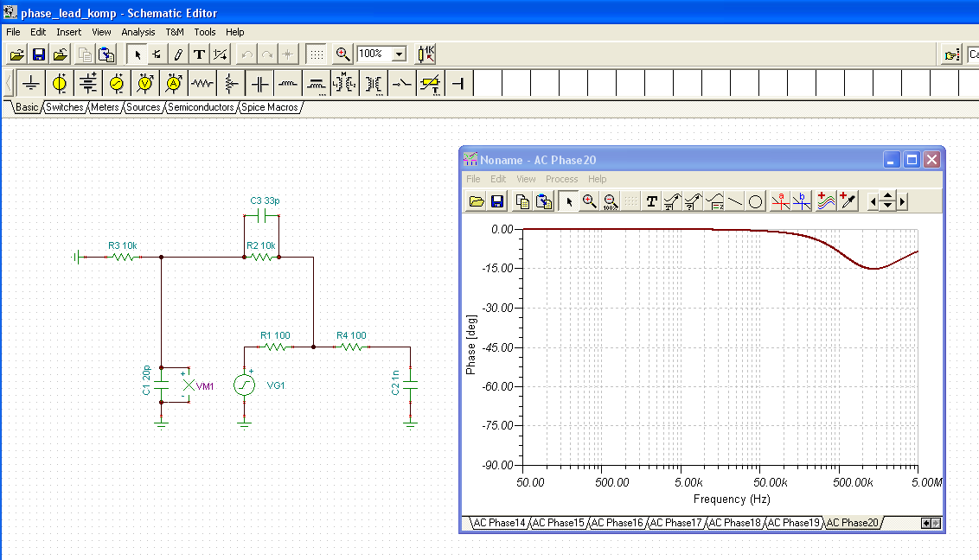
Task: Open the AC Phase17 diagram tab
Action: 676,523
